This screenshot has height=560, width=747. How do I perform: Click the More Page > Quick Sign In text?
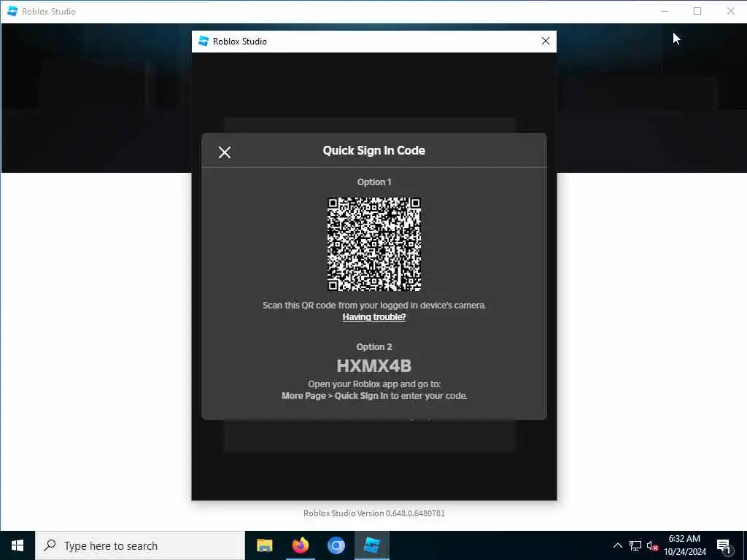pos(335,396)
